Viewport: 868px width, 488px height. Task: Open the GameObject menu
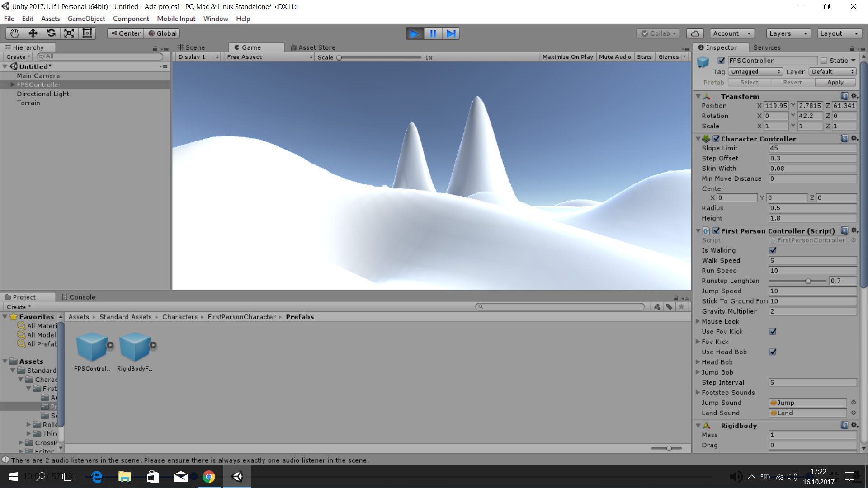[x=86, y=19]
